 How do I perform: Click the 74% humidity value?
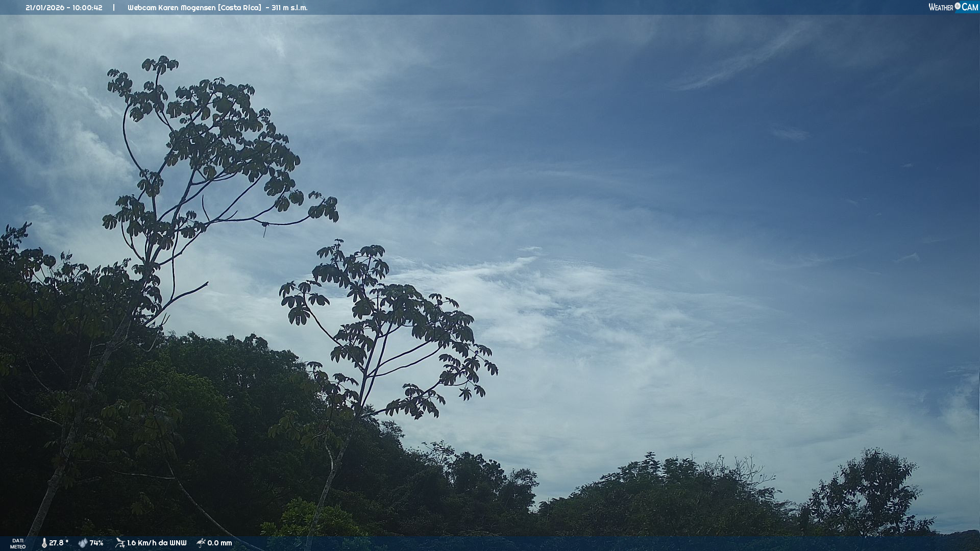coord(96,543)
